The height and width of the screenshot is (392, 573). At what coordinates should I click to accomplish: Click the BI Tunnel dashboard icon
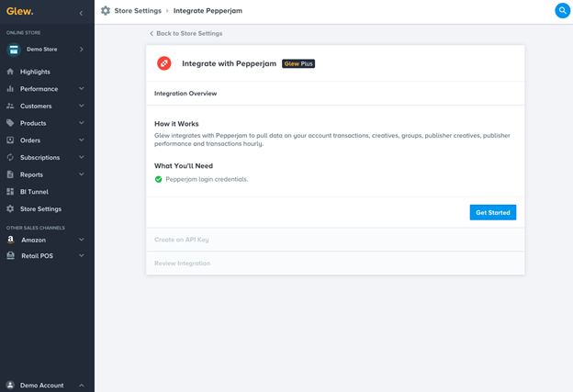(x=10, y=192)
